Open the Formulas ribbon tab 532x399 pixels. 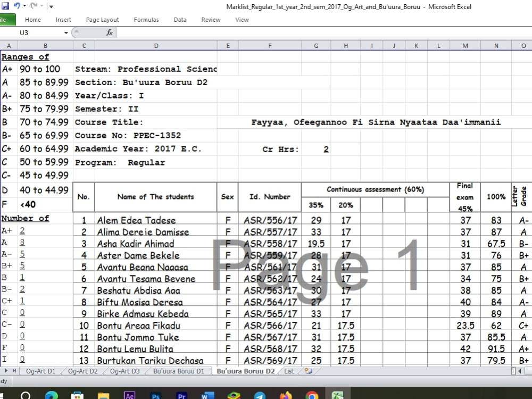coord(146,20)
